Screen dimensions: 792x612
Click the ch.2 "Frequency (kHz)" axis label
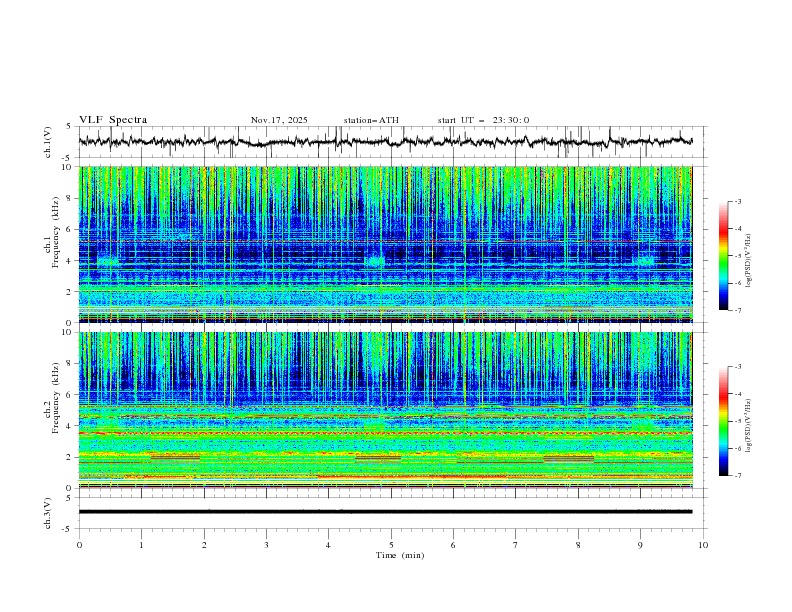pyautogui.click(x=56, y=398)
